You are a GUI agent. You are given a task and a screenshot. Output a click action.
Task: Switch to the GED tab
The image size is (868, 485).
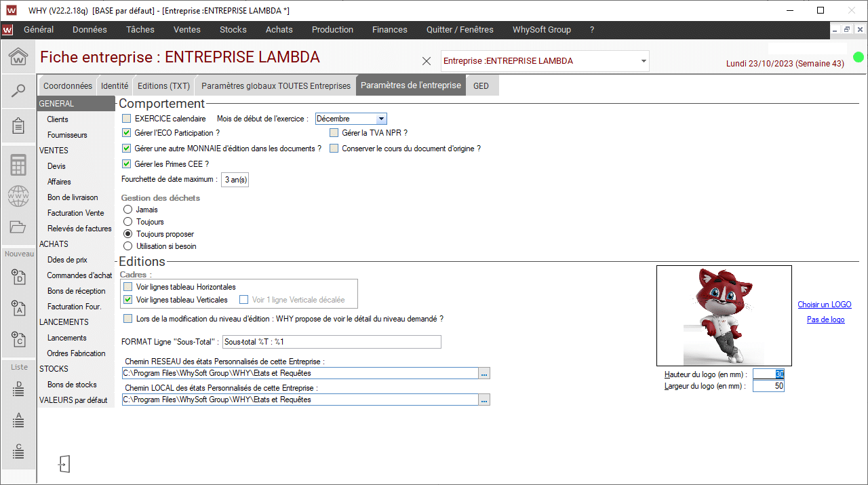[x=481, y=86]
